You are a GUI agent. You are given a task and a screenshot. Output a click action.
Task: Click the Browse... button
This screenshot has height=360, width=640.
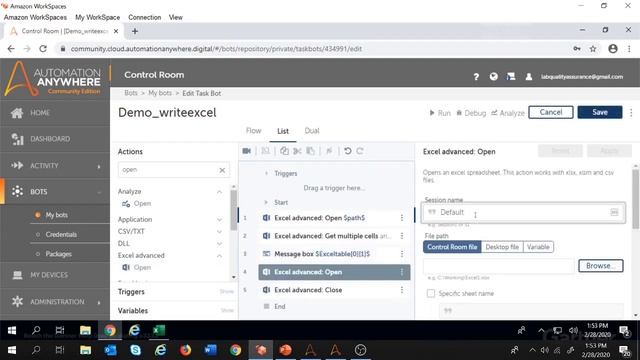(x=600, y=266)
